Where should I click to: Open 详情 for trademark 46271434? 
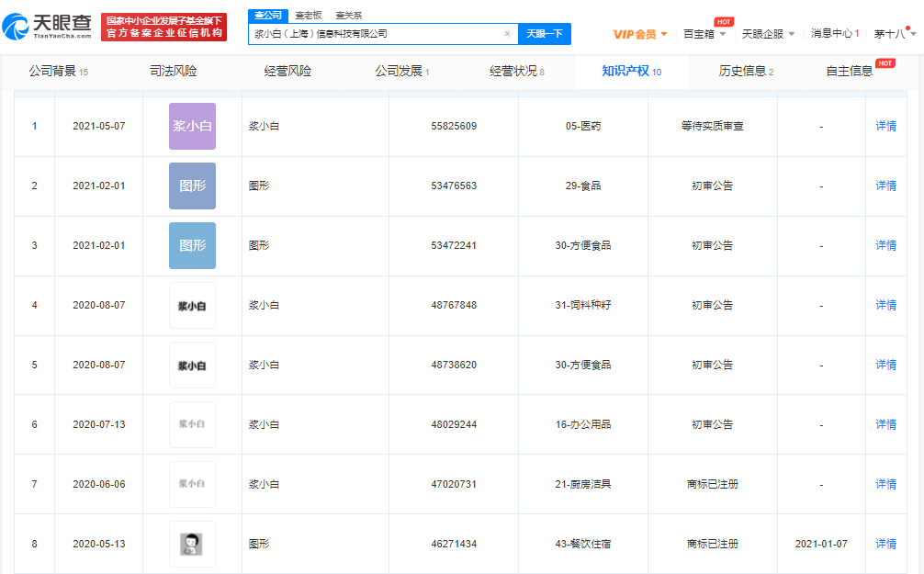coord(885,544)
